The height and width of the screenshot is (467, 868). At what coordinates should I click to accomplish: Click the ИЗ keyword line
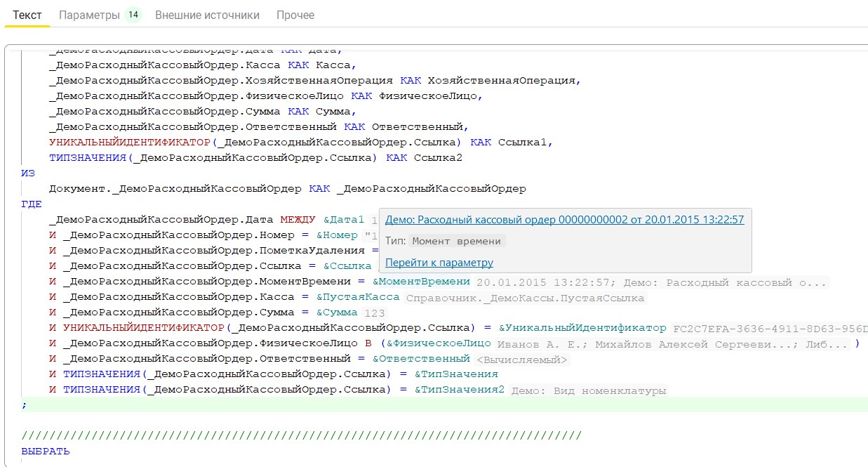tap(28, 173)
